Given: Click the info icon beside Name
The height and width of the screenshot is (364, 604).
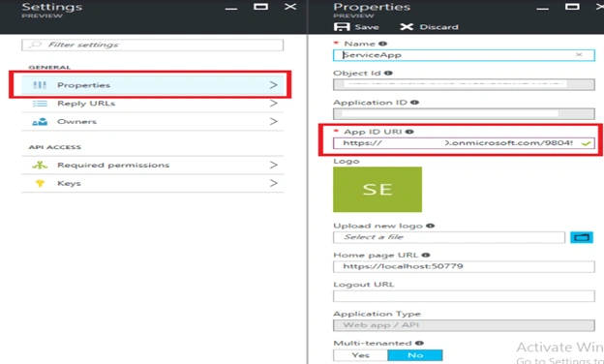Looking at the screenshot, I should coord(382,44).
